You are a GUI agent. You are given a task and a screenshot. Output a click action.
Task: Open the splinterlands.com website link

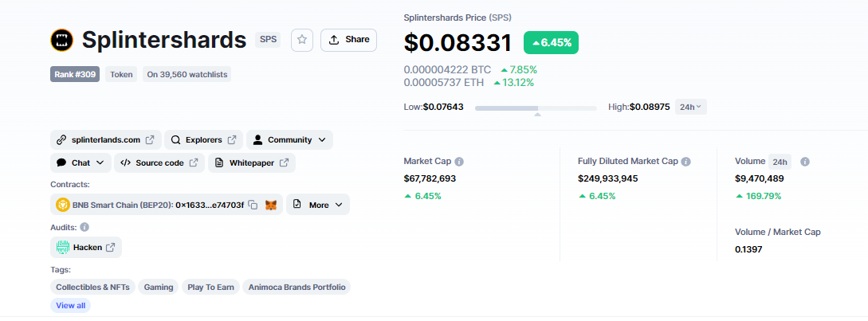point(106,140)
